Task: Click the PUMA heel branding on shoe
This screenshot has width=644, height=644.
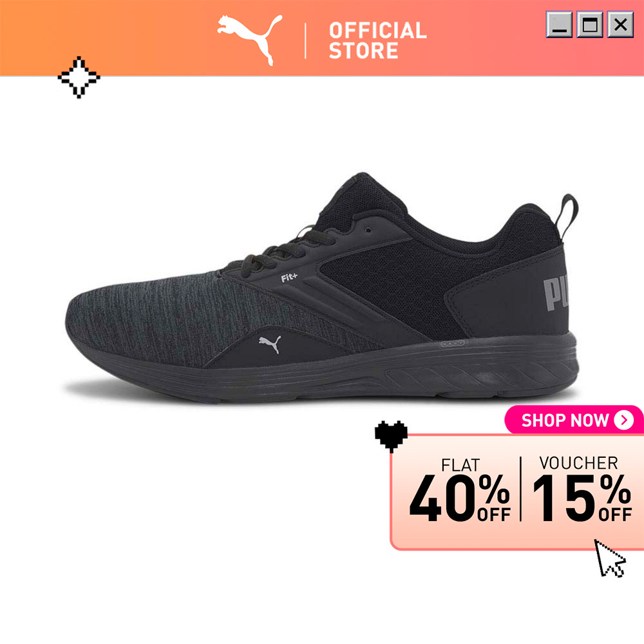Action: (556, 294)
